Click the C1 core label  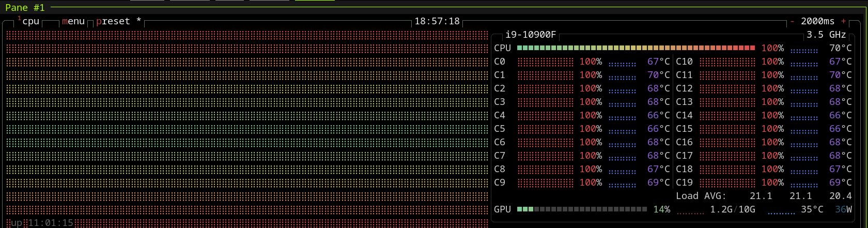500,75
